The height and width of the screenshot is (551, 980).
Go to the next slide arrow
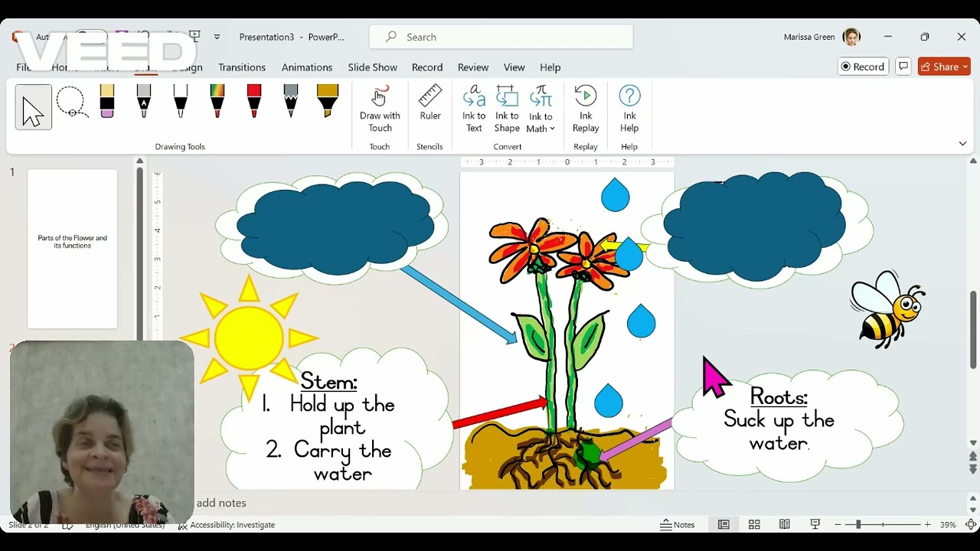[973, 469]
